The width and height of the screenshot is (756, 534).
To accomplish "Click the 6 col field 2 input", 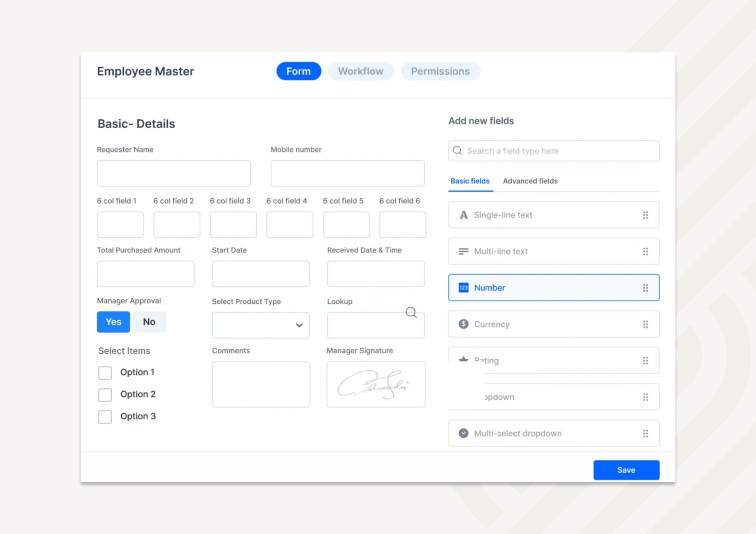I will pyautogui.click(x=177, y=225).
